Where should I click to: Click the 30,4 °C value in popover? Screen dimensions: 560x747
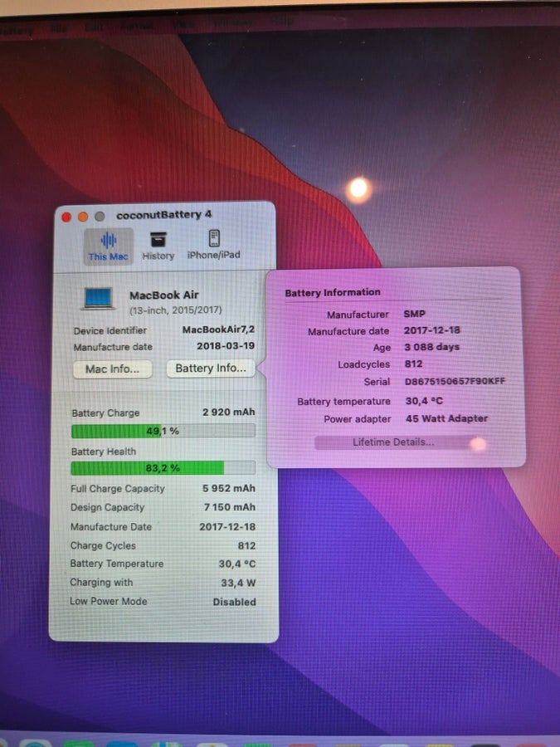(424, 401)
